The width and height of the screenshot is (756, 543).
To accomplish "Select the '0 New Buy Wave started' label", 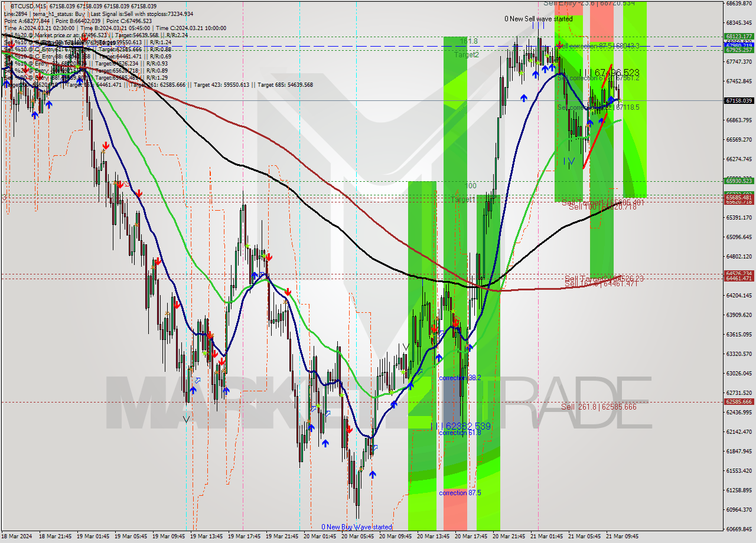I will click(x=356, y=527).
